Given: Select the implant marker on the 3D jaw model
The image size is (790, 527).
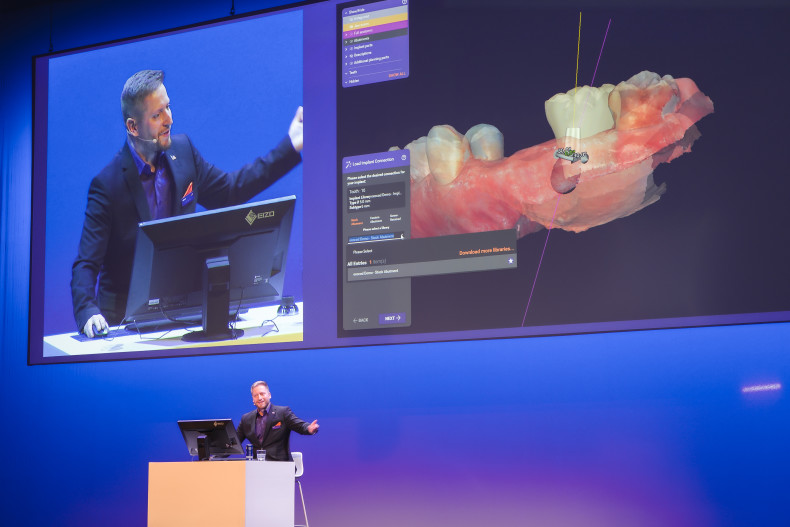Looking at the screenshot, I should tap(572, 155).
